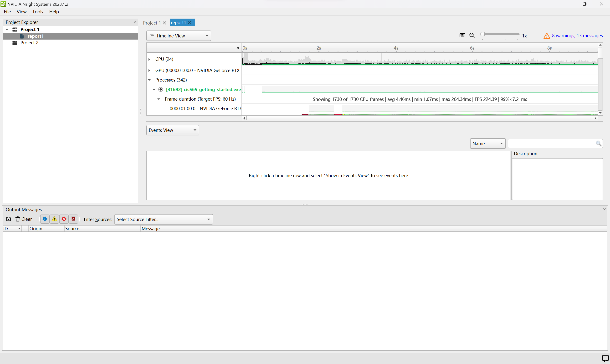Toggle the warning messages filter
The image size is (610, 364).
point(54,219)
